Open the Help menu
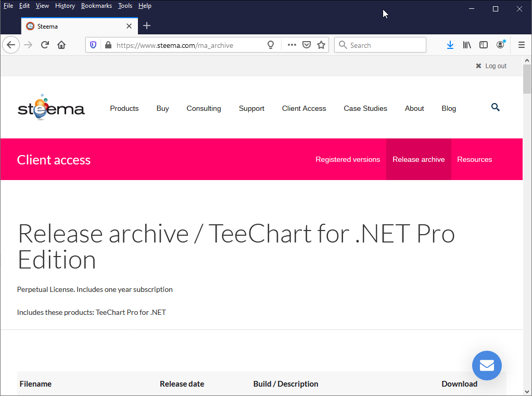The image size is (532, 396). pos(145,6)
